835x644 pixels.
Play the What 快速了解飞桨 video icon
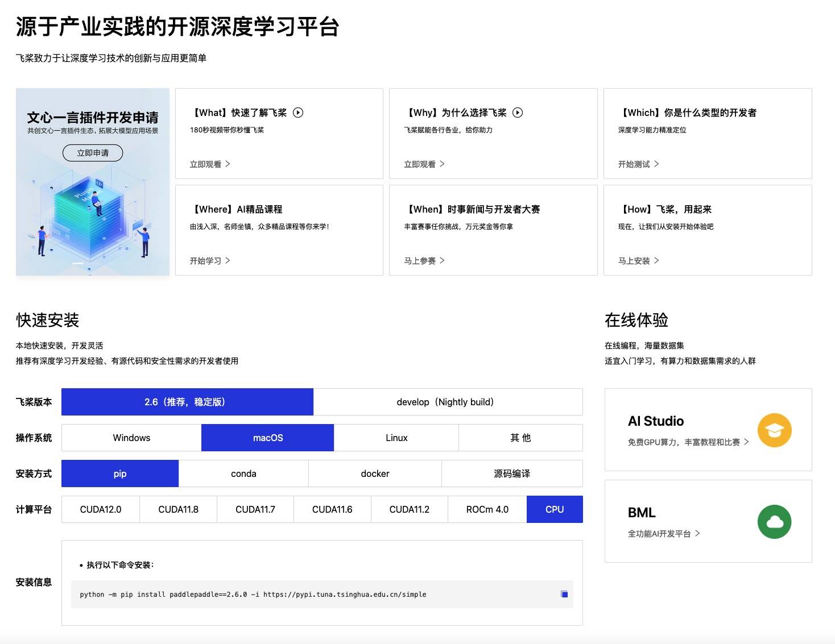[x=298, y=113]
